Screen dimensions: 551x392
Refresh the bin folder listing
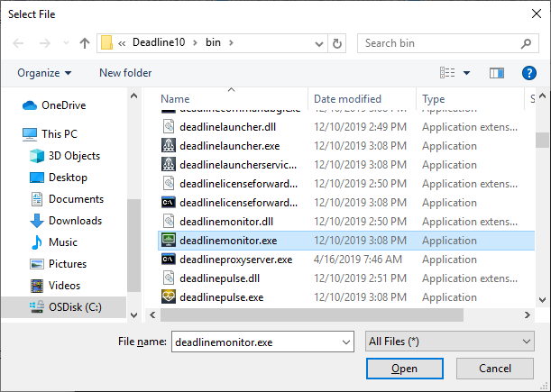337,42
